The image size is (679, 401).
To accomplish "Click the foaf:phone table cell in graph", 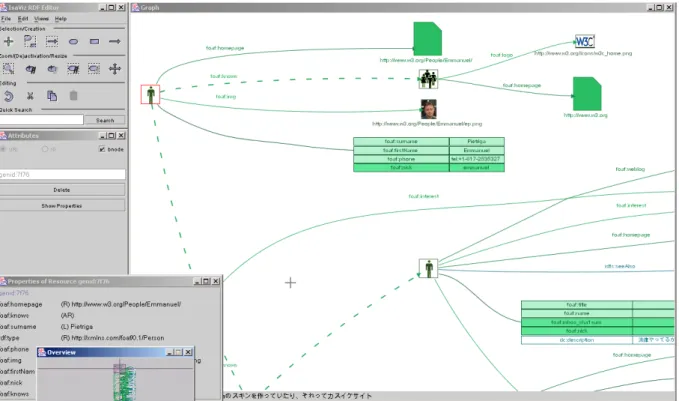I will (401, 159).
